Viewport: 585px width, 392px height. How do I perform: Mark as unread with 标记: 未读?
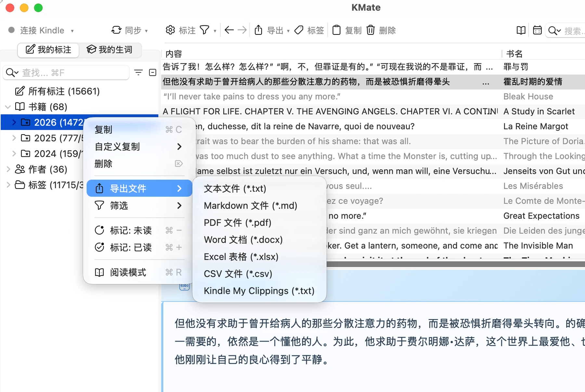coord(139,230)
